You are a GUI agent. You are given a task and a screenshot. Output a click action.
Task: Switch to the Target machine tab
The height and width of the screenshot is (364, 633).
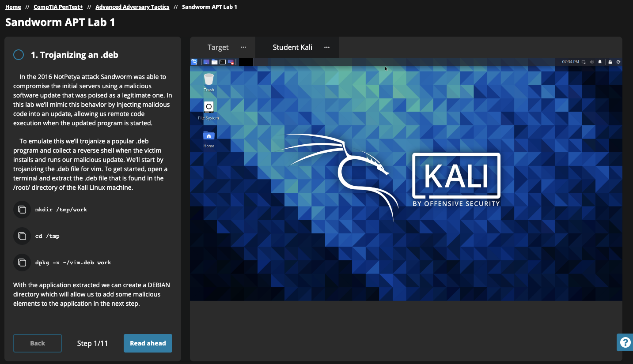tap(218, 47)
